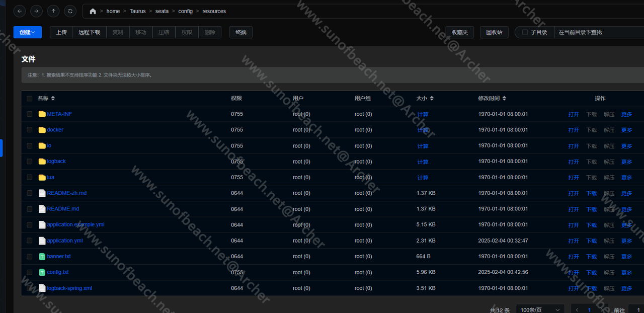The width and height of the screenshot is (644, 313).
Task: Open the config.txt file name link
Action: (58, 272)
